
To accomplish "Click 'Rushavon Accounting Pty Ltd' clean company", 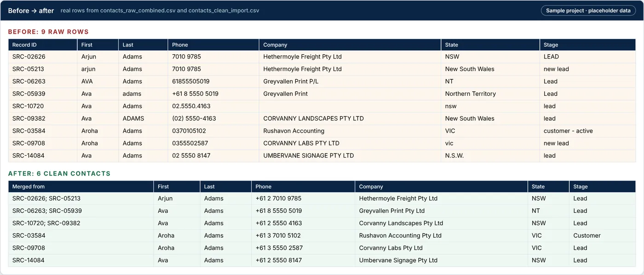I will pos(442,236).
